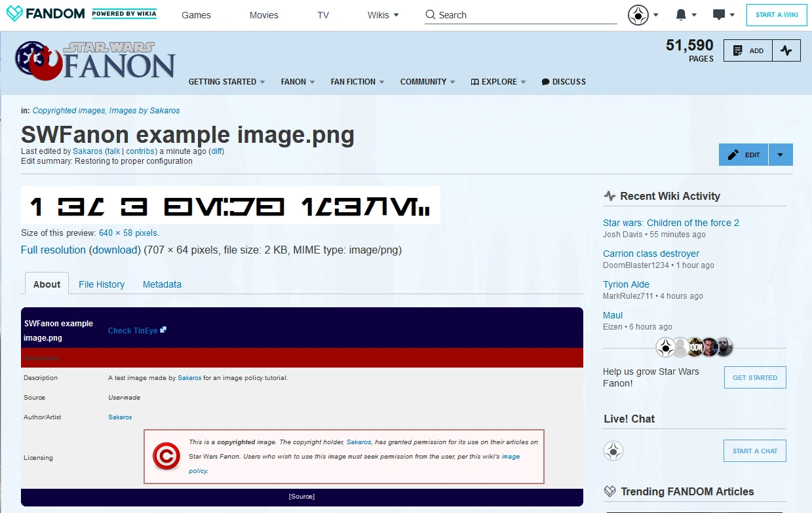The width and height of the screenshot is (812, 513).
Task: Click the Aurebesh example image preview
Action: (231, 205)
